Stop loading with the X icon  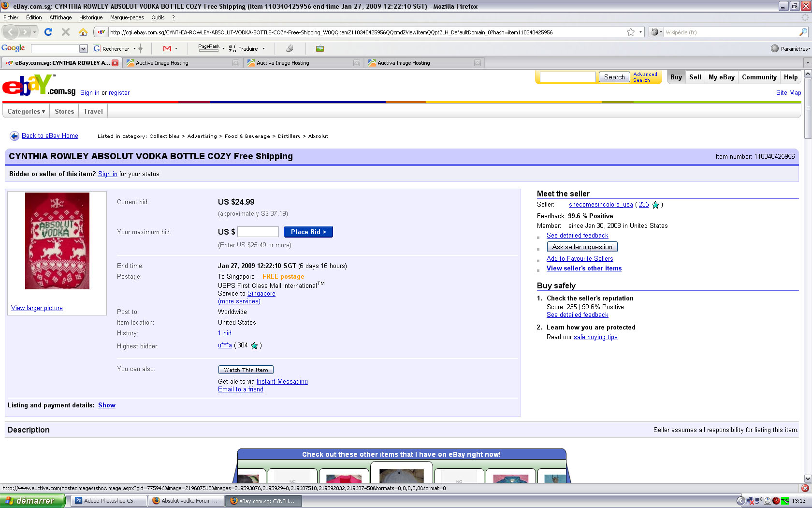tap(66, 32)
